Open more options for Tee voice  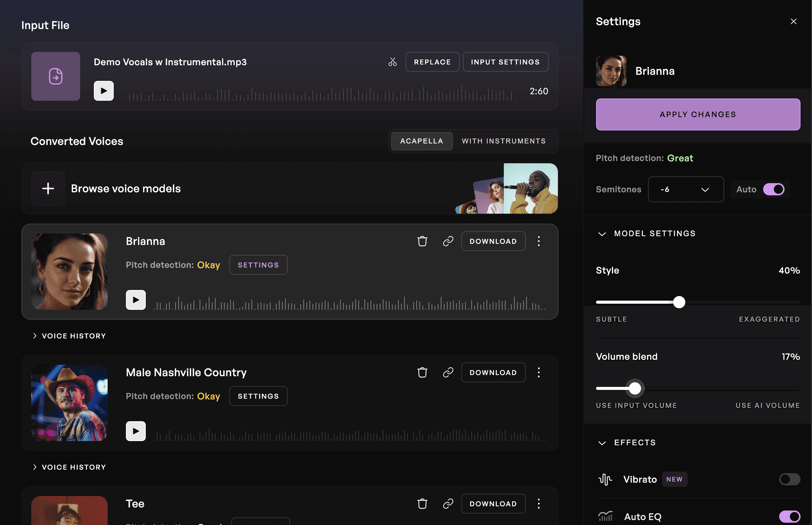539,504
